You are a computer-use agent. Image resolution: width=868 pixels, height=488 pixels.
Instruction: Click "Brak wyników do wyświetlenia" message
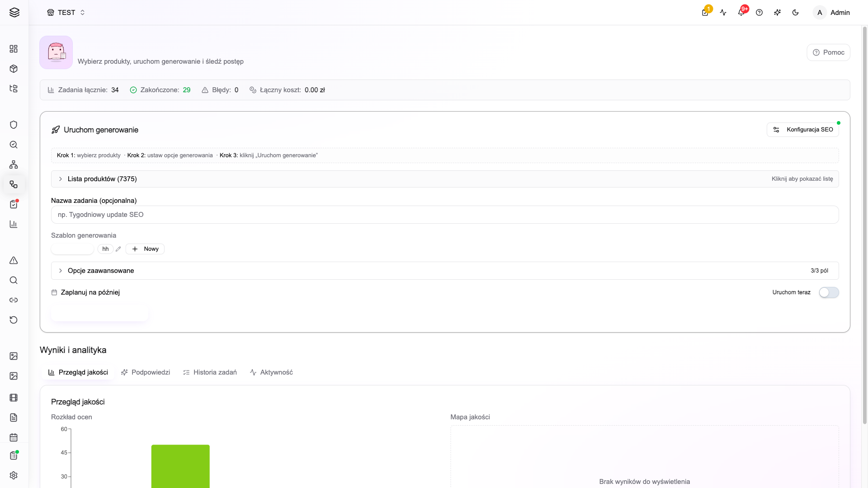click(645, 482)
